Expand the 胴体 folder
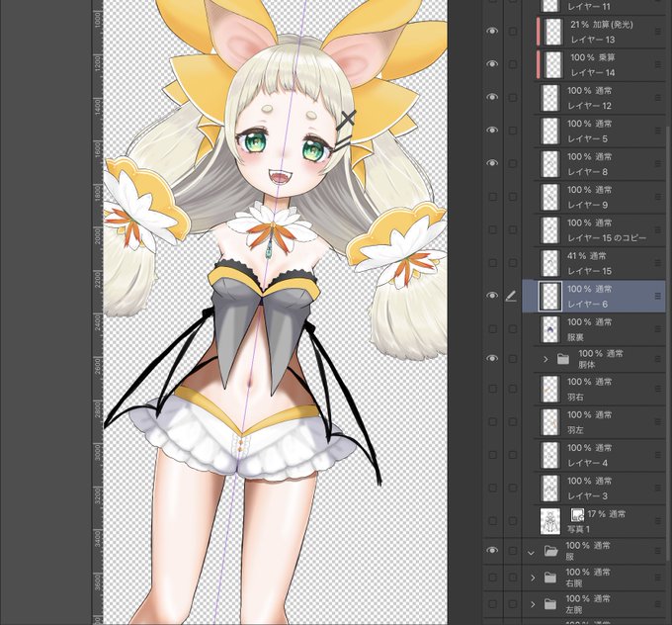This screenshot has width=672, height=625. [546, 359]
